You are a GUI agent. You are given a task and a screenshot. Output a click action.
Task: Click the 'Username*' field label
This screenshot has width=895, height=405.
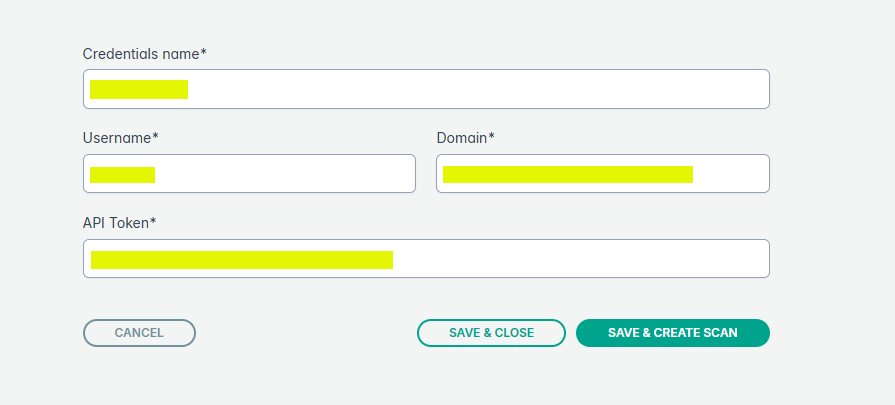[x=120, y=137]
